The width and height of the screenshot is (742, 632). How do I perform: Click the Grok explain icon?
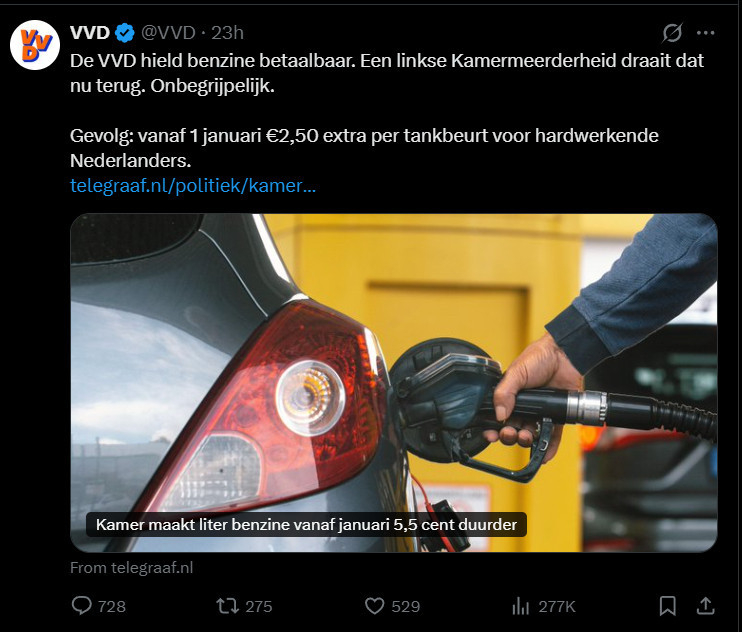tap(672, 33)
